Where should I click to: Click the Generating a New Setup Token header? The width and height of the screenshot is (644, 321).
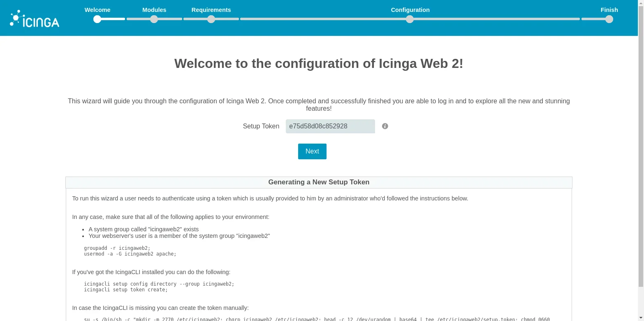319,182
